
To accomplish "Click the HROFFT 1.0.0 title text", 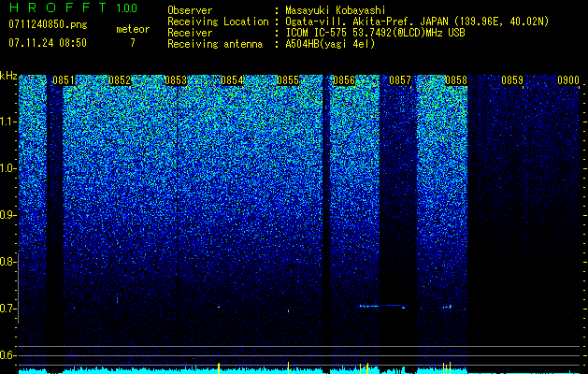I will [74, 7].
